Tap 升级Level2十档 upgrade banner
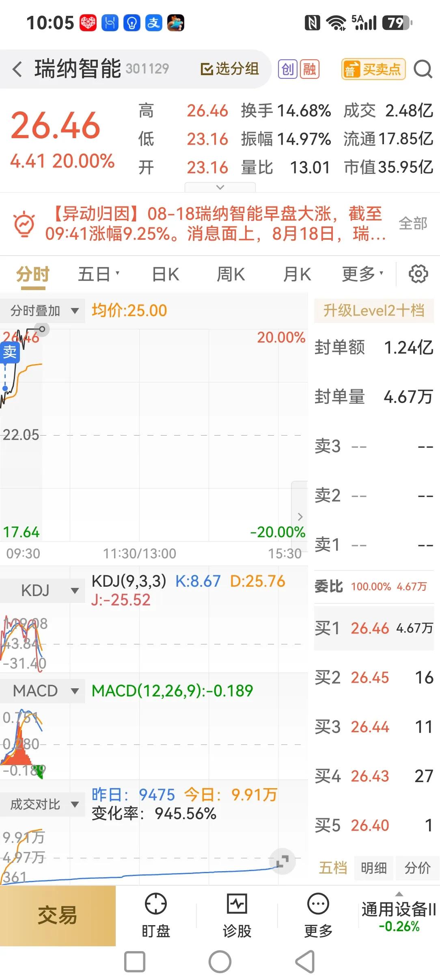440x980 pixels. (374, 311)
